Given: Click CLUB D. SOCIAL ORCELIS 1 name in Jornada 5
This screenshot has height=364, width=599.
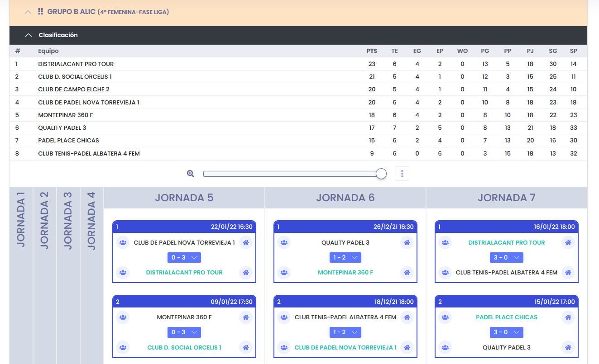Looking at the screenshot, I should (184, 348).
